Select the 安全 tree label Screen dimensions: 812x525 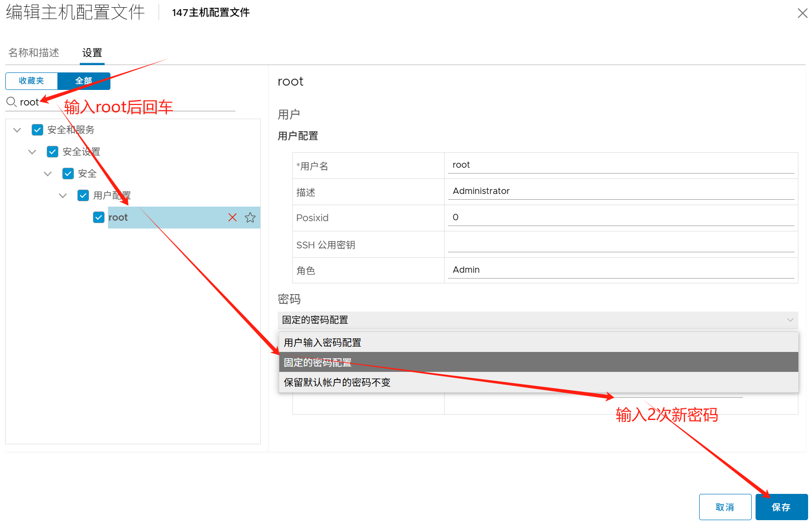coord(88,174)
